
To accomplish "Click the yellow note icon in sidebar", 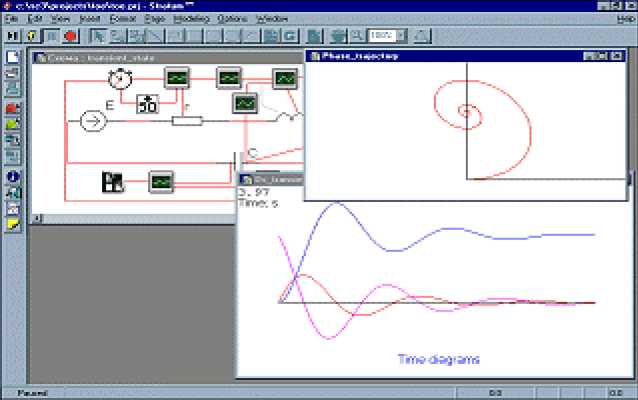I will click(x=13, y=225).
